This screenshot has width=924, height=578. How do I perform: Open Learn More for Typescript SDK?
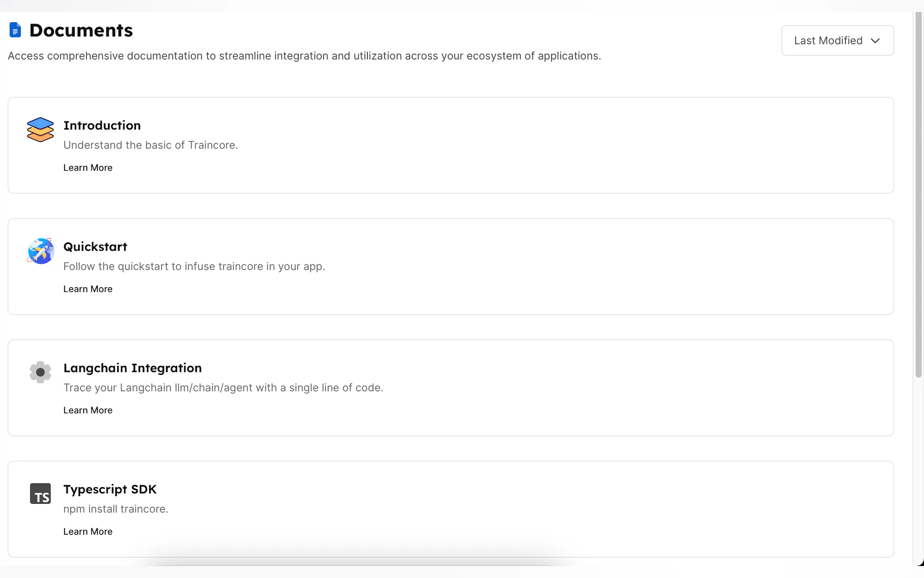point(88,531)
